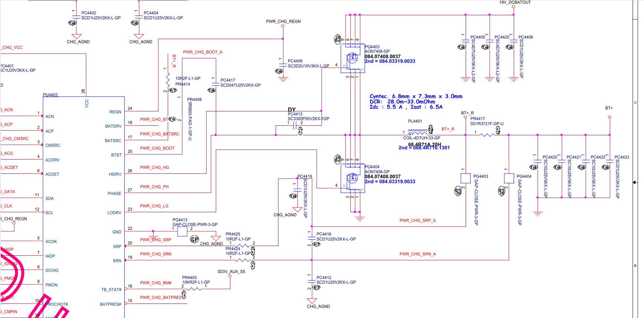Click the PWR_CHG_BM# net label
This screenshot has width=644, height=318.
point(156,283)
